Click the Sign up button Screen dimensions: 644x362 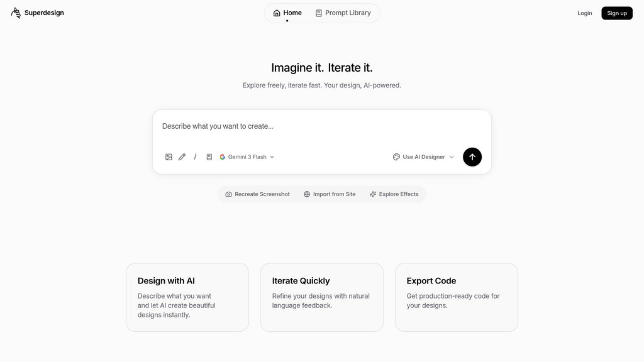(616, 13)
